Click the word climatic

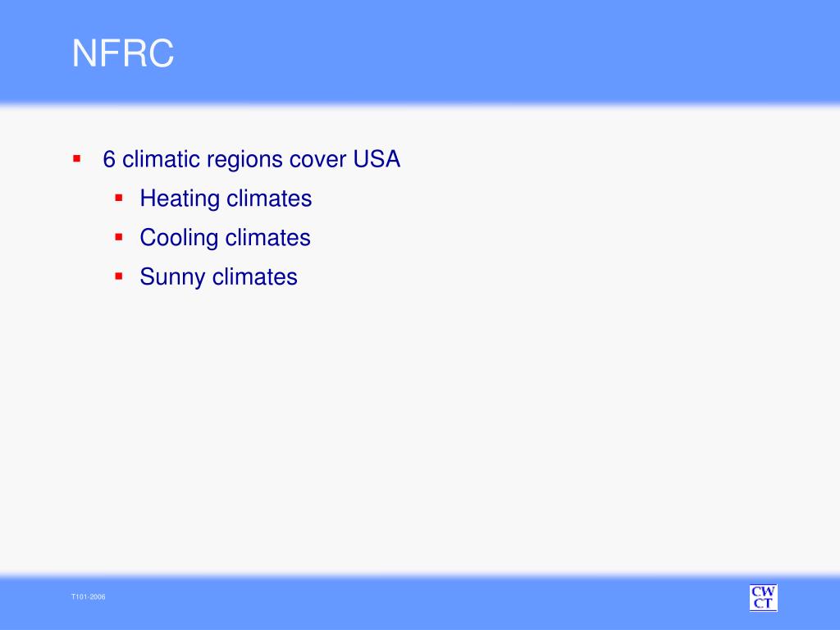pyautogui.click(x=162, y=159)
